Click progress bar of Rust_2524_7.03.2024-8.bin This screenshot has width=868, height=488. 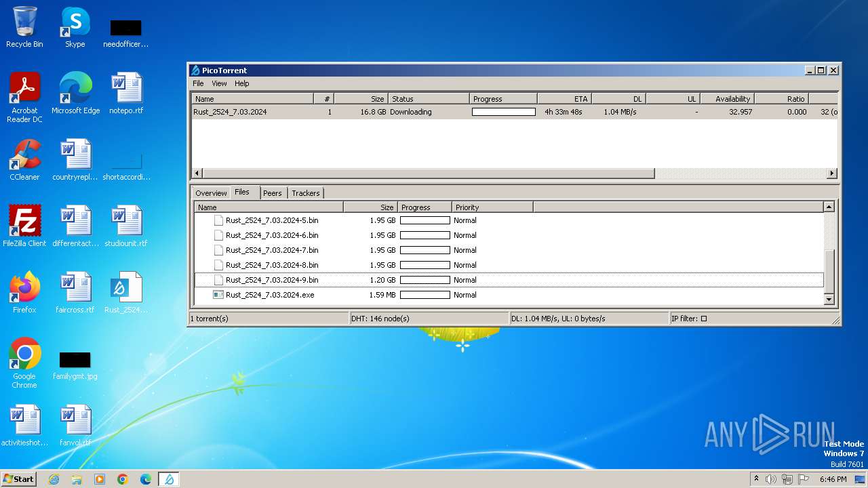[x=425, y=265]
